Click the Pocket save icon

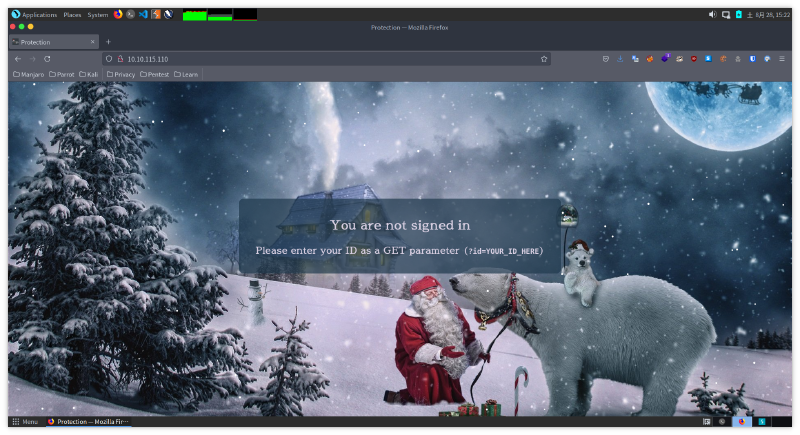605,59
